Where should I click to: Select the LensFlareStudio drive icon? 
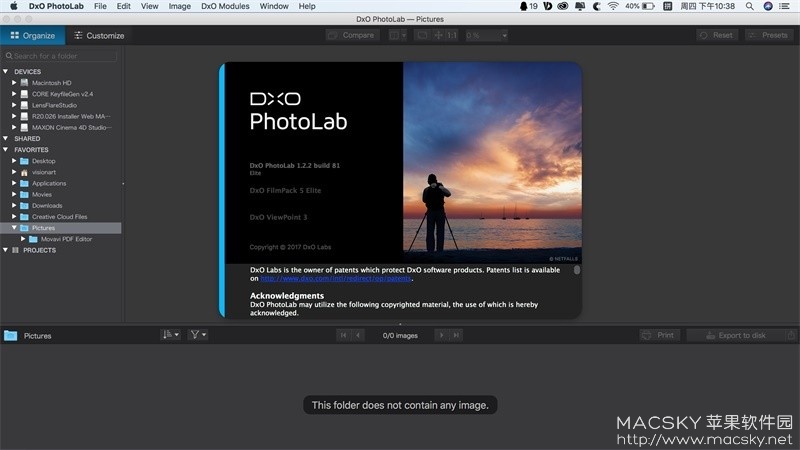(x=24, y=105)
